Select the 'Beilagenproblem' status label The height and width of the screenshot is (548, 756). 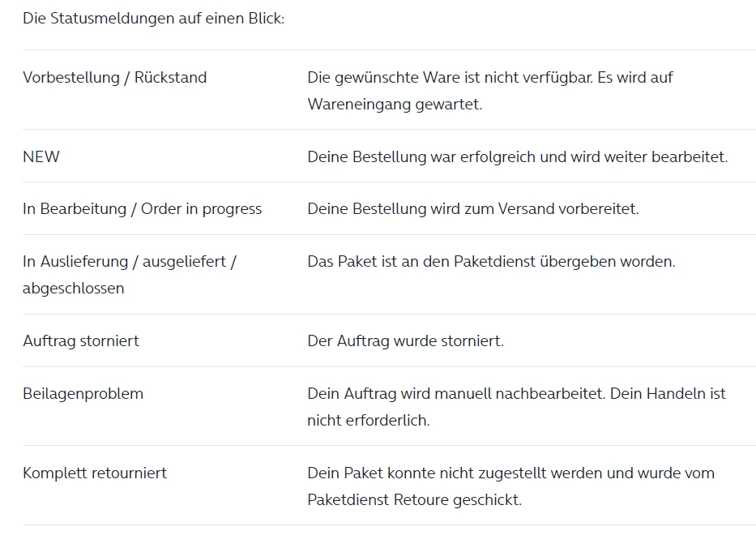tap(83, 394)
